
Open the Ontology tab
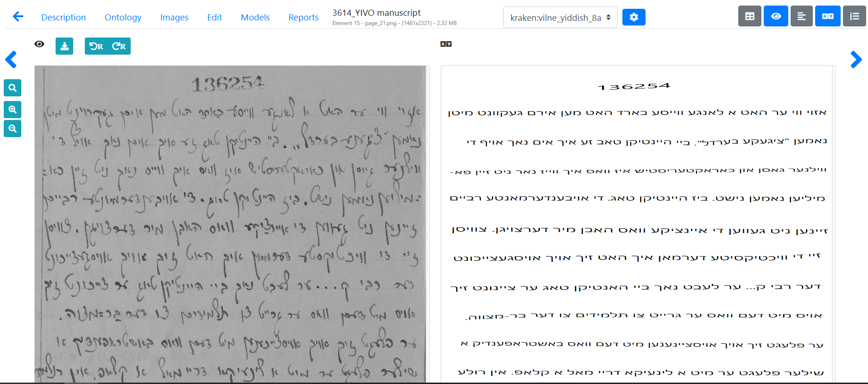123,17
